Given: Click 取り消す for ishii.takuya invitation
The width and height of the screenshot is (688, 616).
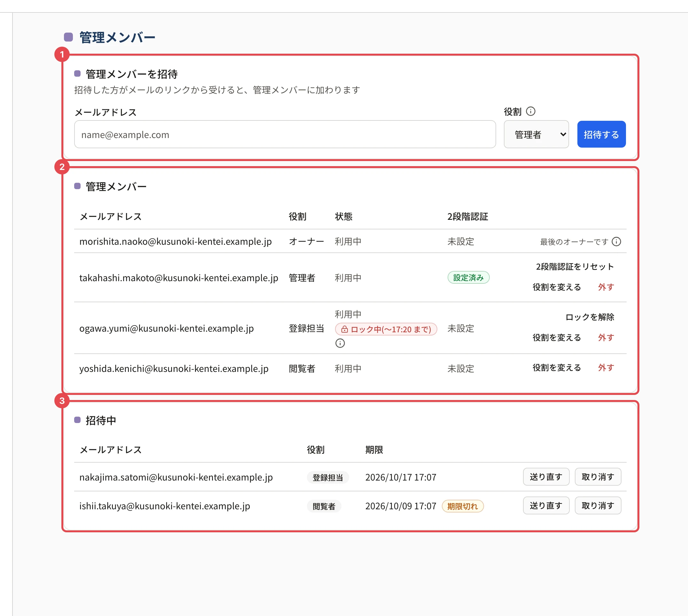Looking at the screenshot, I should 598,506.
